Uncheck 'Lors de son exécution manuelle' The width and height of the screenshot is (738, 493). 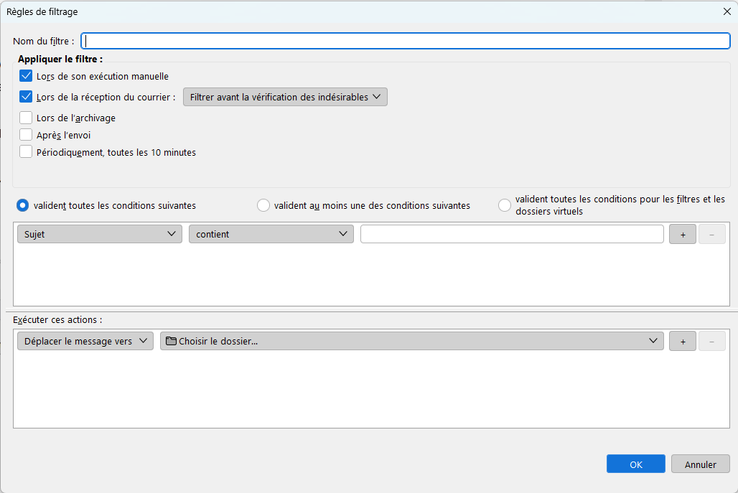[26, 76]
